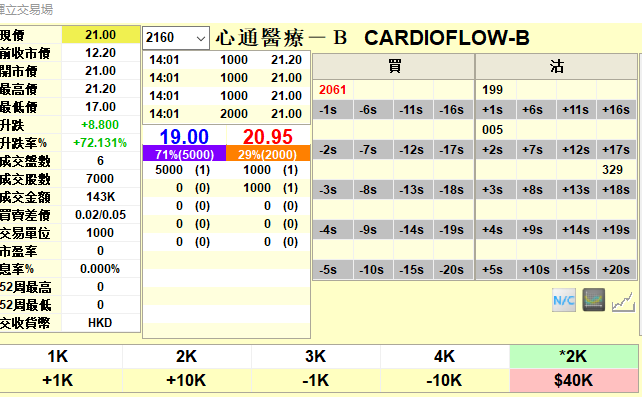This screenshot has height=397, width=642.
Task: Click the -14s broker queue cell
Action: pyautogui.click(x=413, y=230)
